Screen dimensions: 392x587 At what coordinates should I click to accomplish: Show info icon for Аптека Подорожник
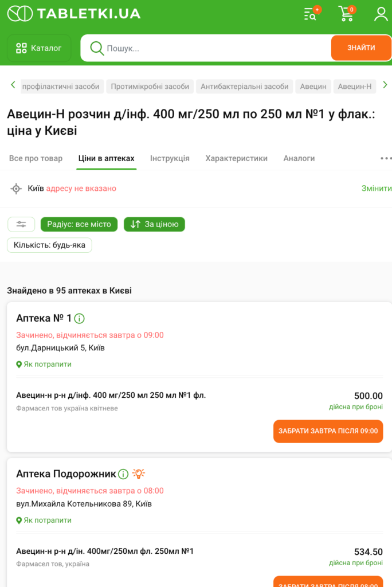pyautogui.click(x=123, y=474)
